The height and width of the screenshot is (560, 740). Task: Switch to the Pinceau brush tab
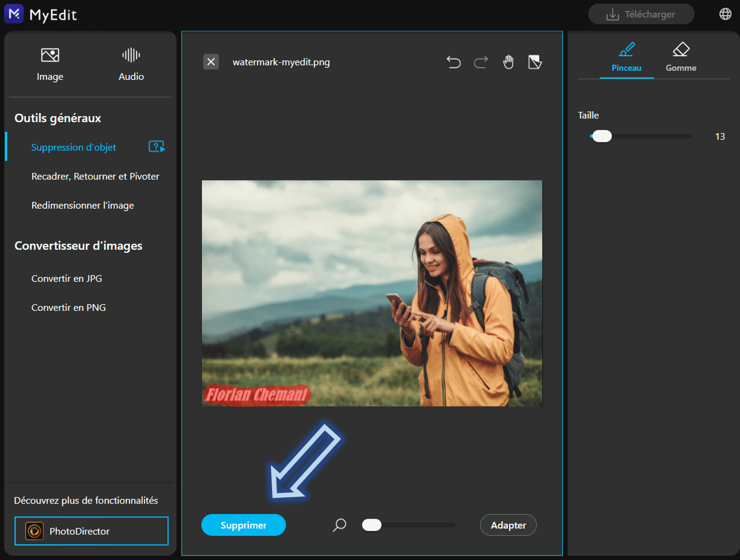627,58
